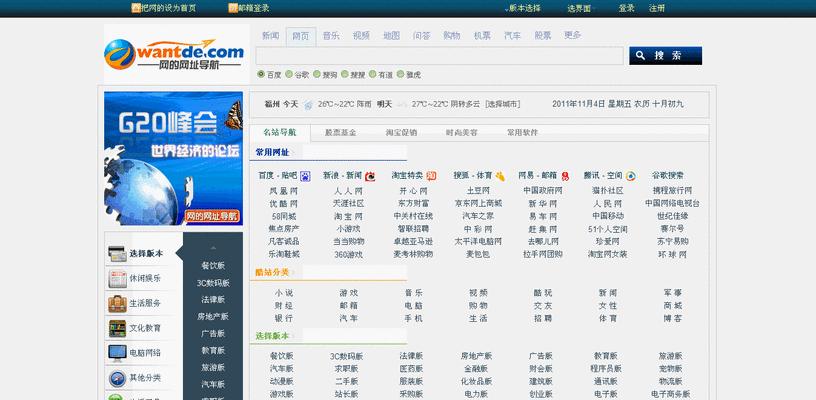Image resolution: width=816 pixels, height=400 pixels.
Task: Click the NetEase icon beside 网易·邮箱
Action: (565, 176)
